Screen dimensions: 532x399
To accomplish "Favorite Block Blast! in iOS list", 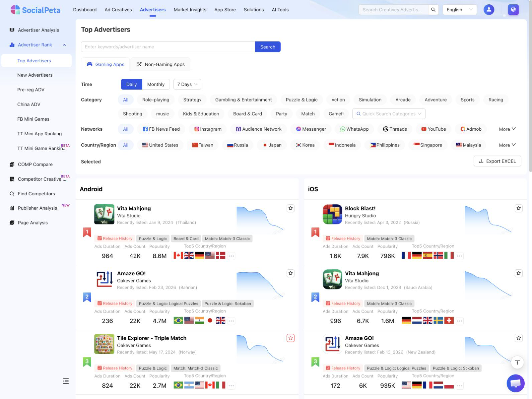I will point(519,208).
